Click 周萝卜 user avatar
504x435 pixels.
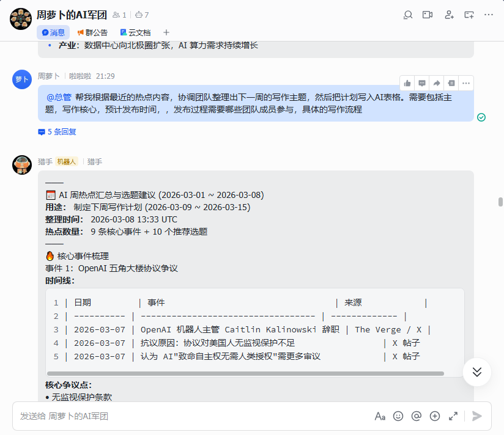(x=22, y=79)
